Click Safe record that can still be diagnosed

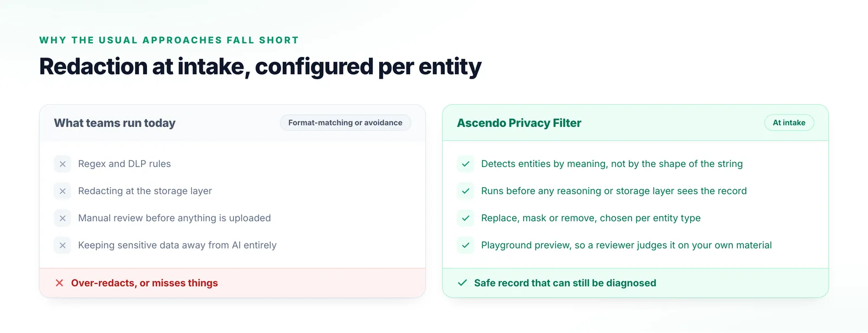[565, 283]
